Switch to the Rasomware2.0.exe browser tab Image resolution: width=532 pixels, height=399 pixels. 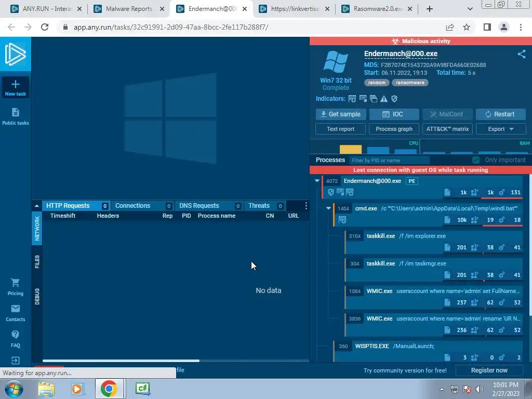click(x=378, y=9)
